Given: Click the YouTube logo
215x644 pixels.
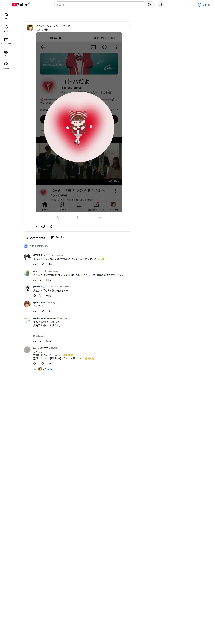Looking at the screenshot, I should pyautogui.click(x=20, y=5).
